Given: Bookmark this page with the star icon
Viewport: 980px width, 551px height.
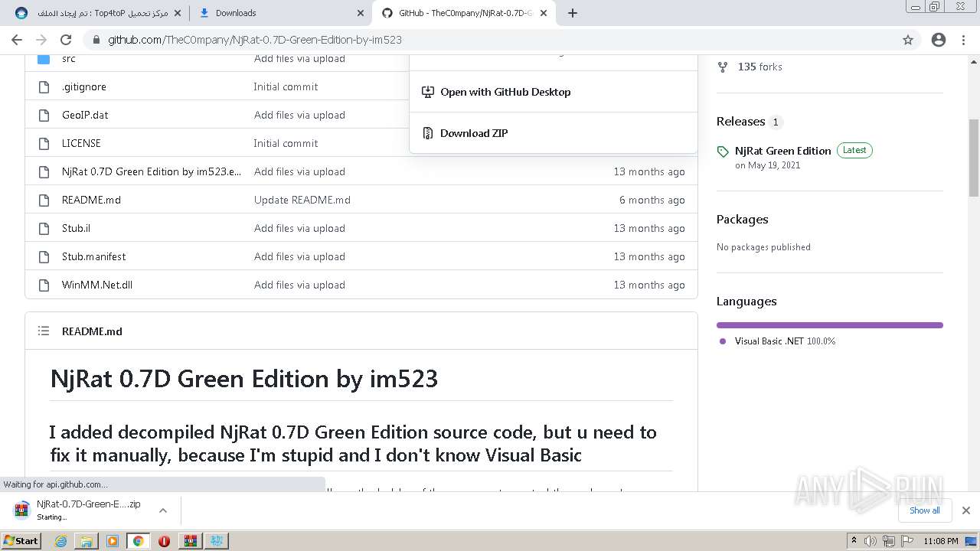Looking at the screenshot, I should (x=908, y=40).
